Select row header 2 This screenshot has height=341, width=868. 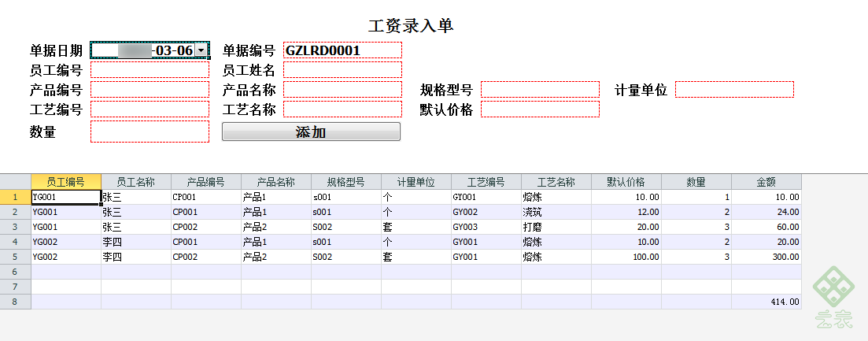pyautogui.click(x=16, y=212)
